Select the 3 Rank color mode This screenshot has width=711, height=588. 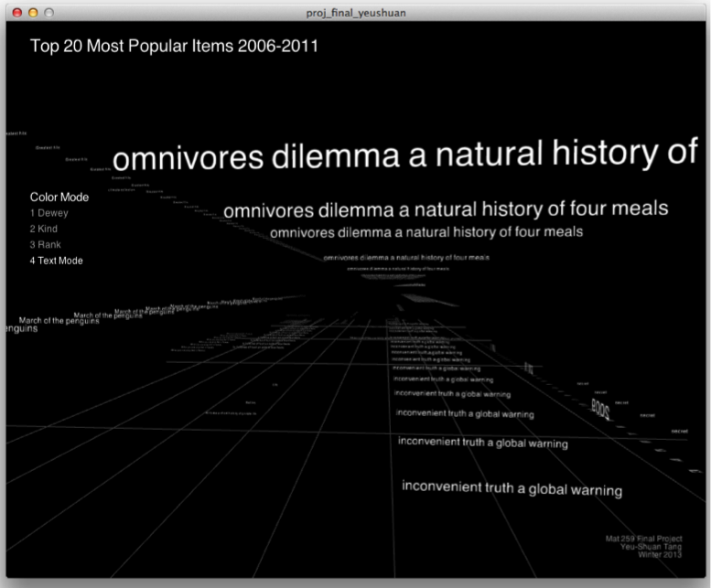[46, 245]
